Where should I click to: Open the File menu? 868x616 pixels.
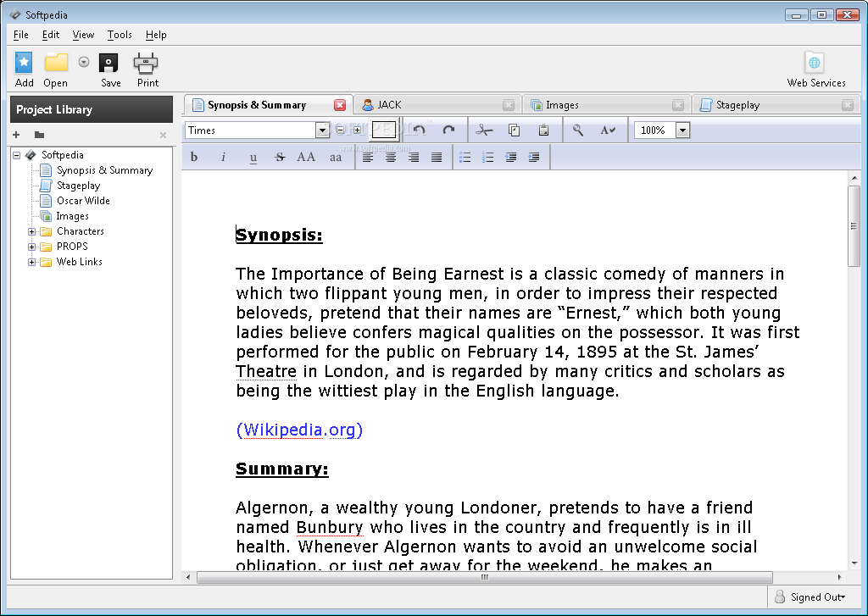point(21,34)
